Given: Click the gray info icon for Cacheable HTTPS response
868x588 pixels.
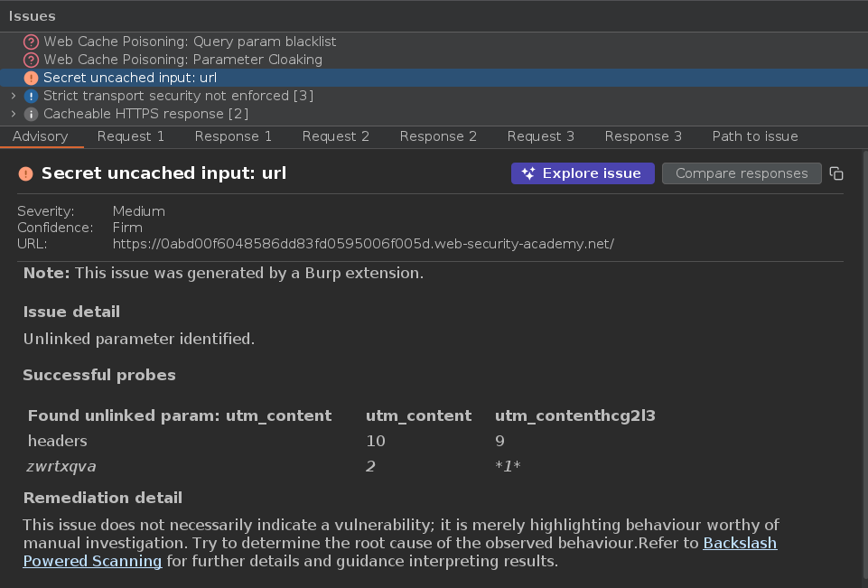Looking at the screenshot, I should point(32,114).
